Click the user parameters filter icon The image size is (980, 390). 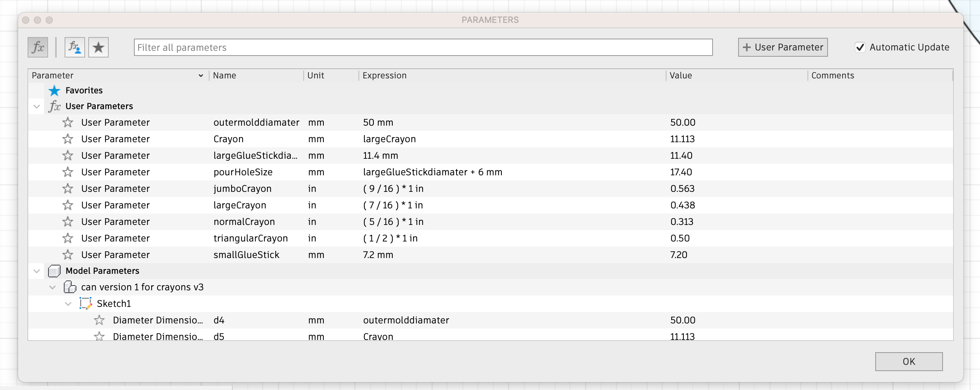coord(74,47)
